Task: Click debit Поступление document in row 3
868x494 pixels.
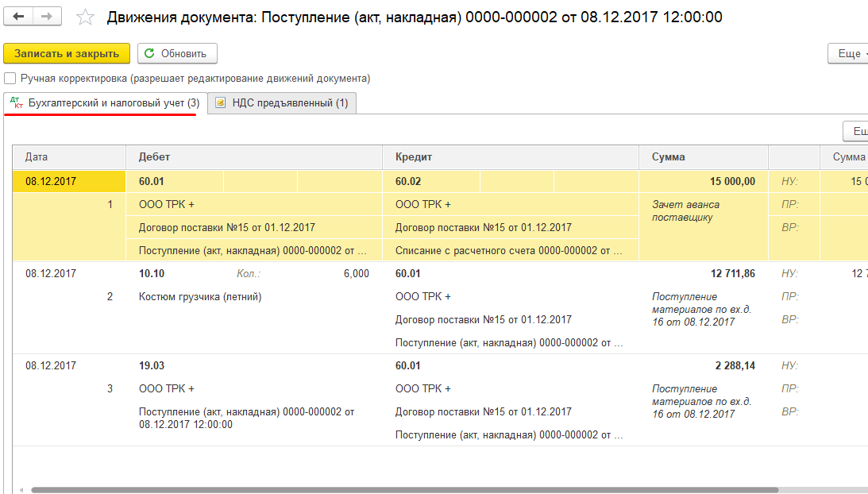Action: (246, 418)
